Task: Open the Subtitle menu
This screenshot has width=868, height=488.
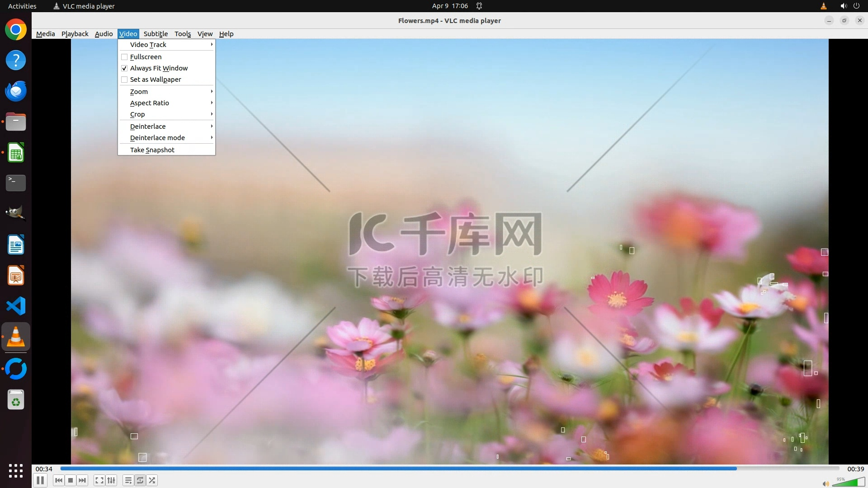Action: (156, 34)
